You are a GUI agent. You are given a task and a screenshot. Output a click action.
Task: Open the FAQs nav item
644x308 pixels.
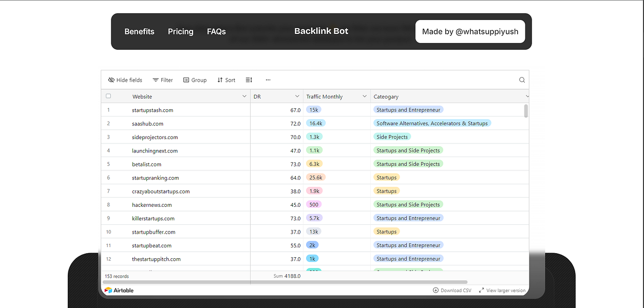click(216, 31)
